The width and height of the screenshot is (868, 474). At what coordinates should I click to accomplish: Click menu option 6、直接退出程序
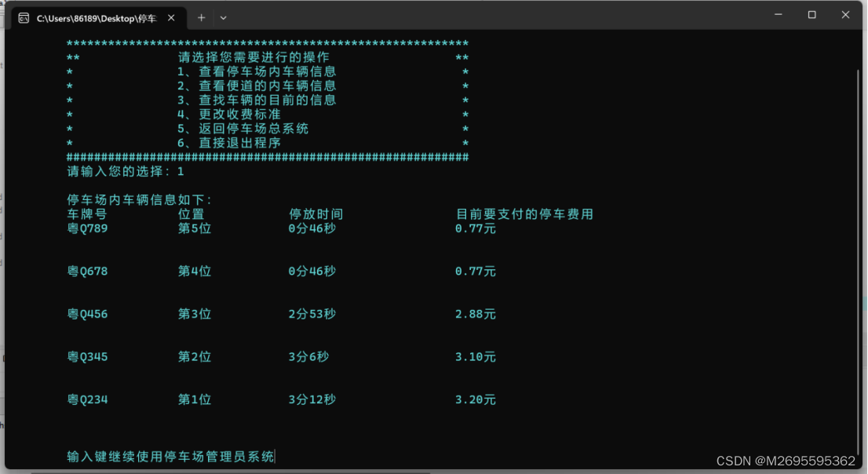[x=229, y=143]
